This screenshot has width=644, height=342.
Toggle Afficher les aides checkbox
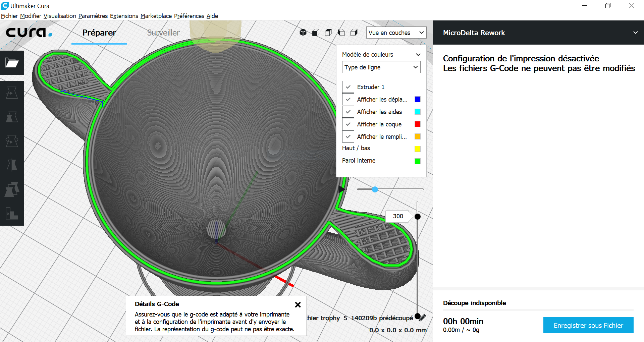point(348,112)
